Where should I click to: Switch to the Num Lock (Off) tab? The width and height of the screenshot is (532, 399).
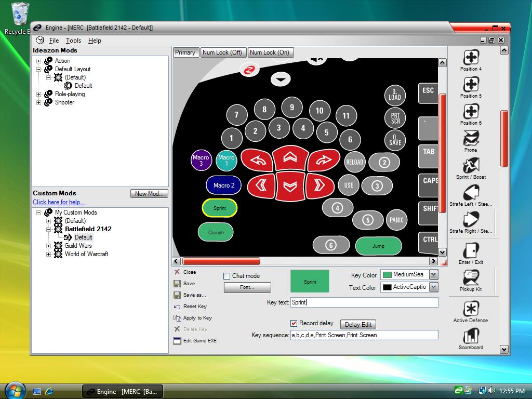pyautogui.click(x=222, y=52)
